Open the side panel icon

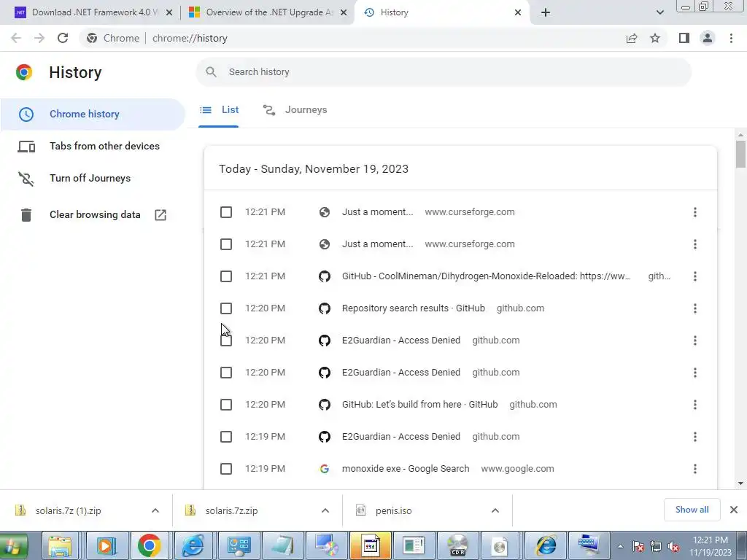coord(684,38)
